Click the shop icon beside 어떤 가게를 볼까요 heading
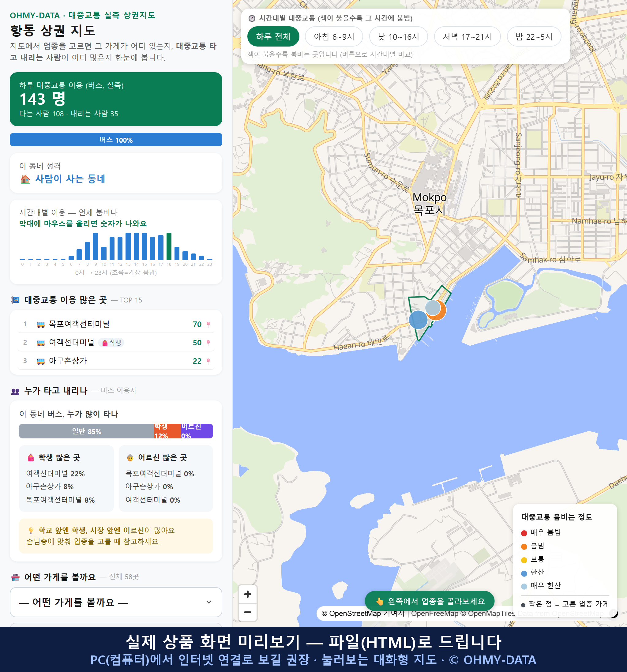Screen dimensions: 627x672 coord(15,577)
